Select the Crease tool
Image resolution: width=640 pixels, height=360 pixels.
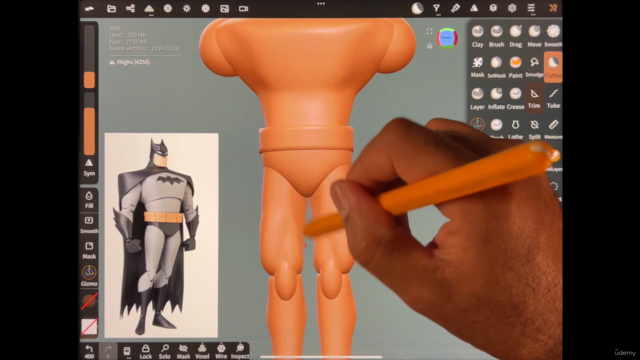tap(516, 98)
